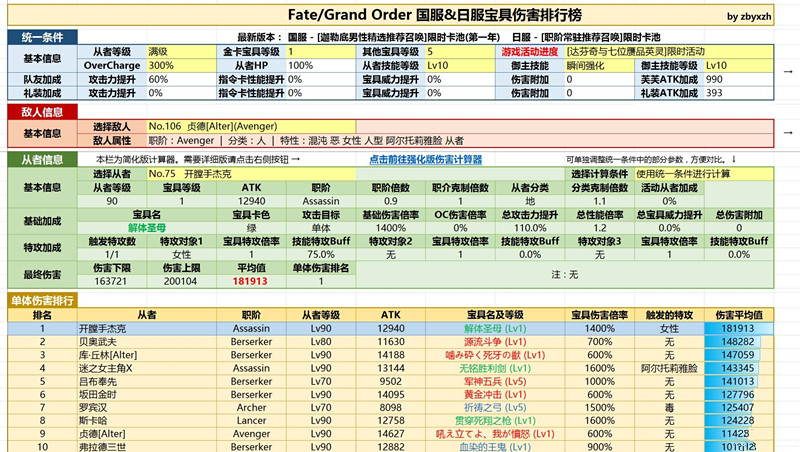Viewport: 800px width, 452px height.
Task: Select the 基础伤害倍率 1400% cell
Action: click(391, 228)
